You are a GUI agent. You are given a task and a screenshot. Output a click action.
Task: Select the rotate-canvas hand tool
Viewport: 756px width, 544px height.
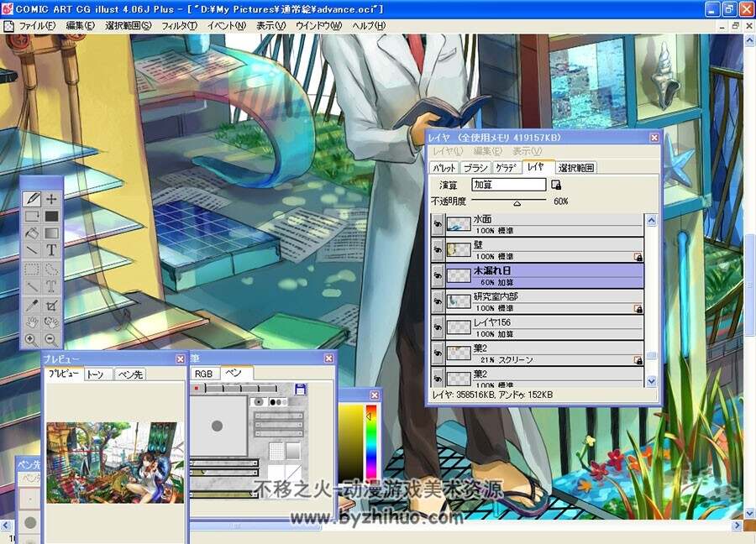(51, 322)
